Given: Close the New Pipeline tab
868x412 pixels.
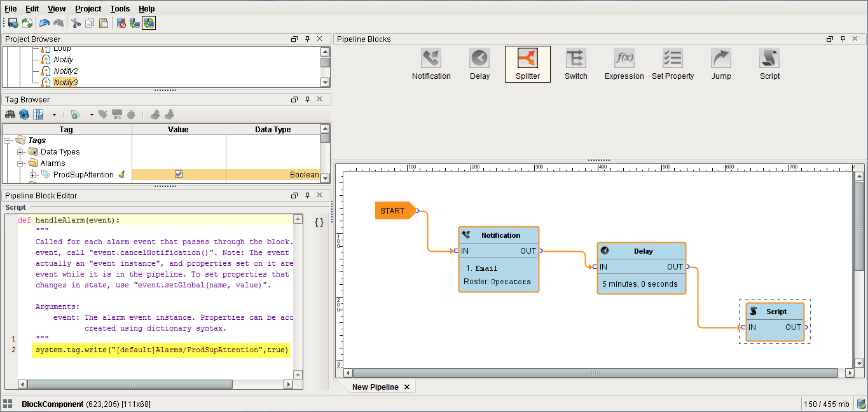Looking at the screenshot, I should [x=407, y=387].
